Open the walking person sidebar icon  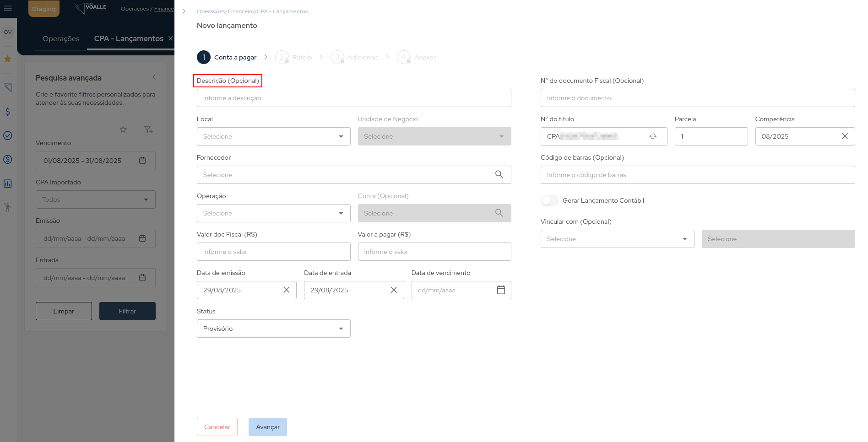point(8,207)
